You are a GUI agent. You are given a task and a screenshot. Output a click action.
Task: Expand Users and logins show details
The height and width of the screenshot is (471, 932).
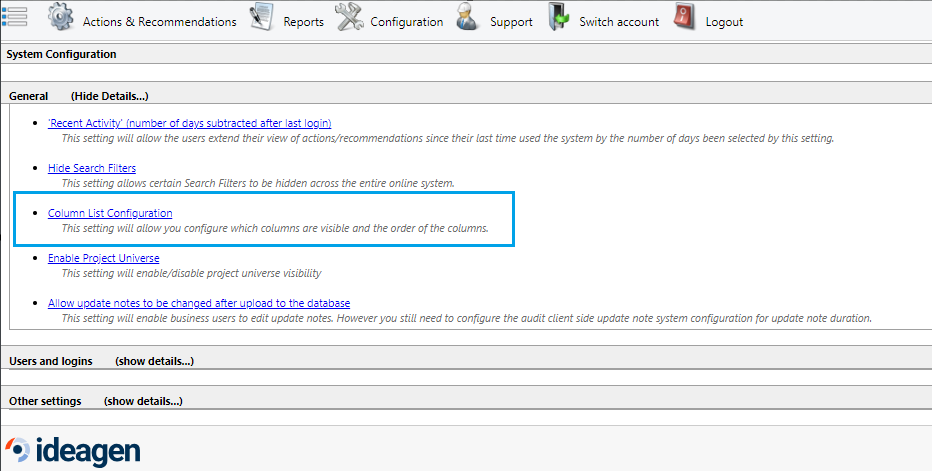coord(154,361)
